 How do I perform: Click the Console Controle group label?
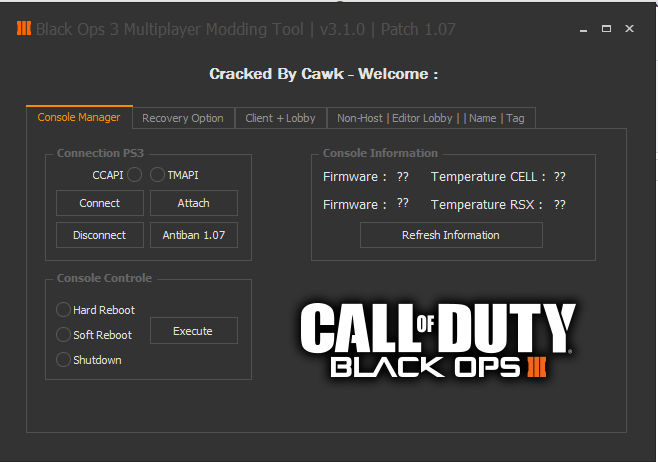[x=104, y=278]
